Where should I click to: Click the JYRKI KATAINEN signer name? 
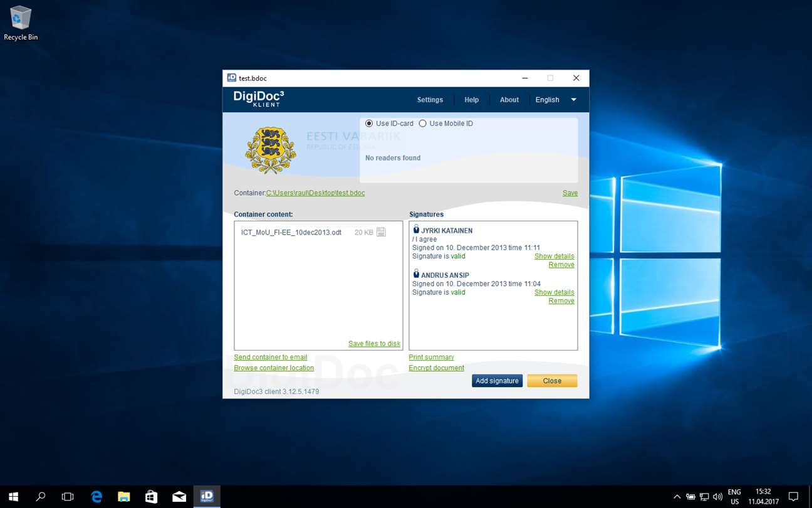(x=447, y=231)
